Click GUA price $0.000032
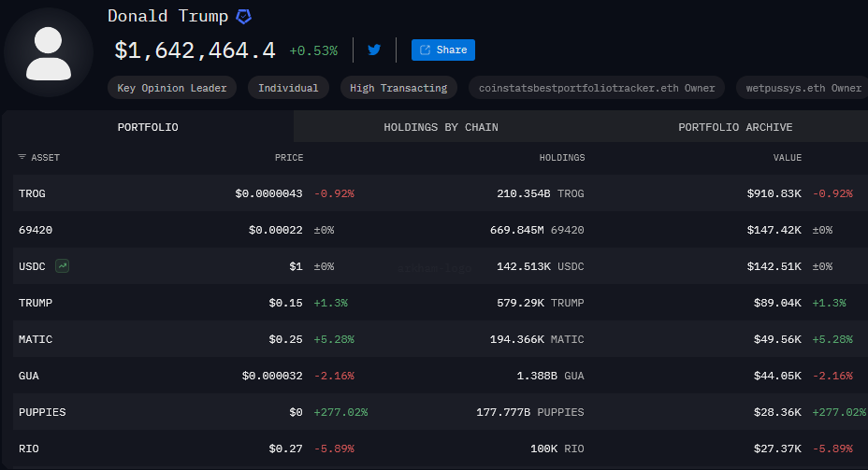The width and height of the screenshot is (868, 470). pos(272,376)
